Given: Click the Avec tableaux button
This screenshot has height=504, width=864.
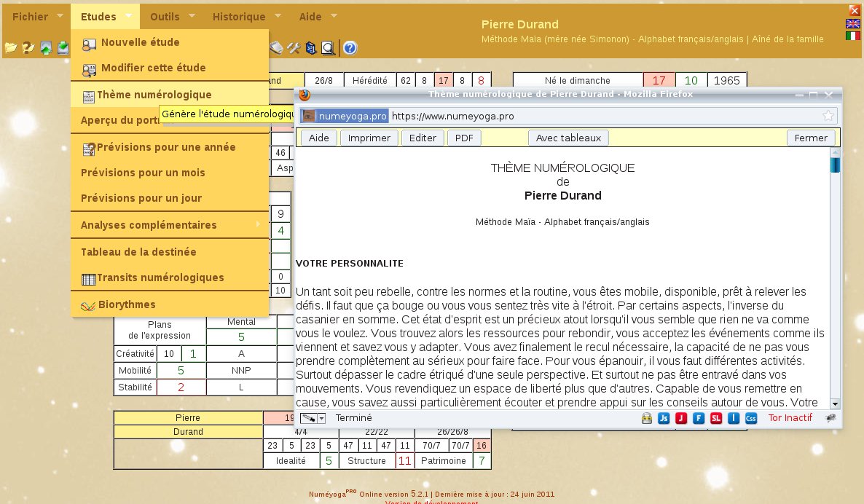Looking at the screenshot, I should click(x=569, y=138).
